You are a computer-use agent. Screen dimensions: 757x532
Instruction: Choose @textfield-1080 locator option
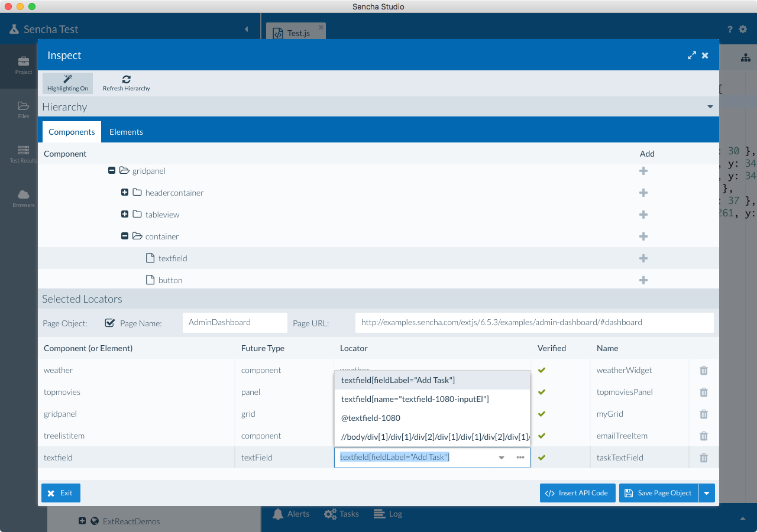(432, 418)
